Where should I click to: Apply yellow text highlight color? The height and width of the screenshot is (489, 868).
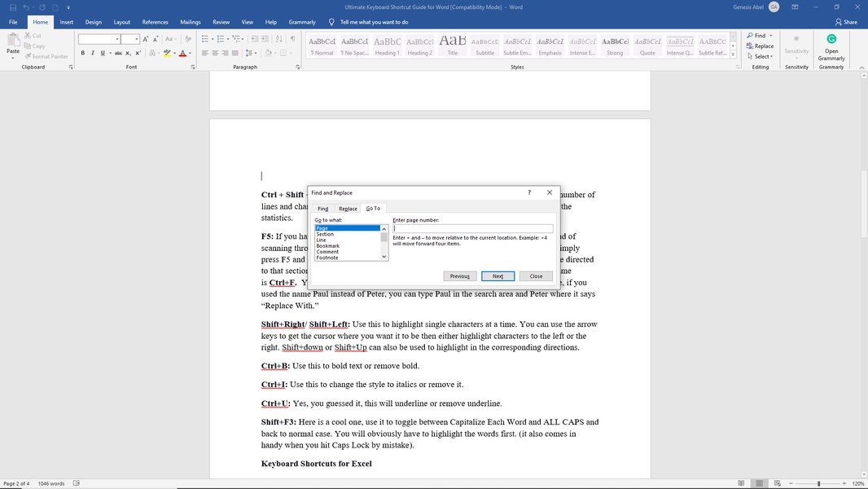pos(167,53)
